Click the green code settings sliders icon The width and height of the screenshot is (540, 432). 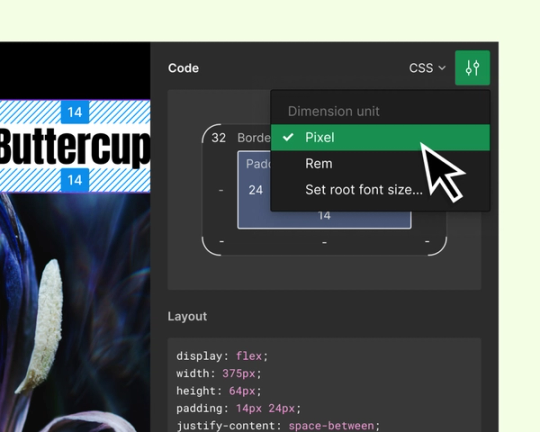pyautogui.click(x=472, y=68)
